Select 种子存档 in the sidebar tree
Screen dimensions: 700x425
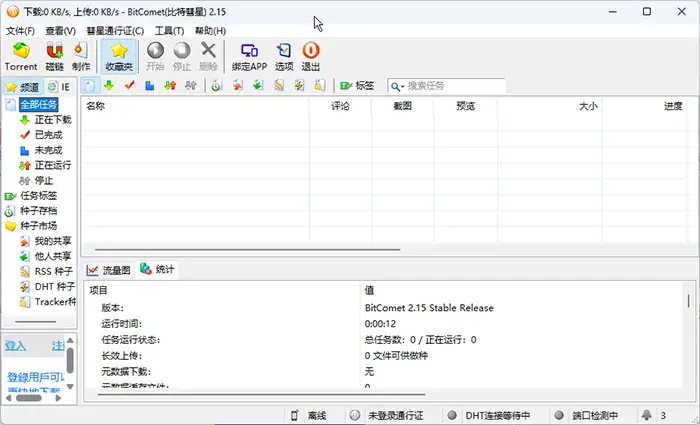(x=38, y=211)
